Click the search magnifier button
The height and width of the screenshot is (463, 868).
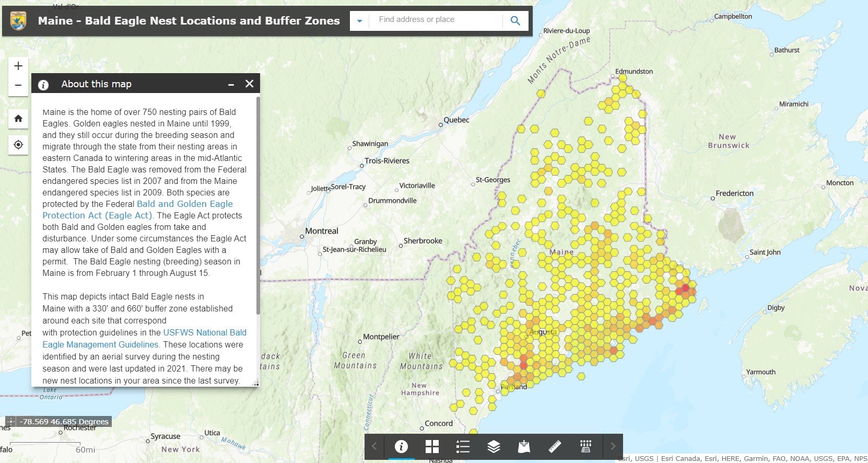515,21
